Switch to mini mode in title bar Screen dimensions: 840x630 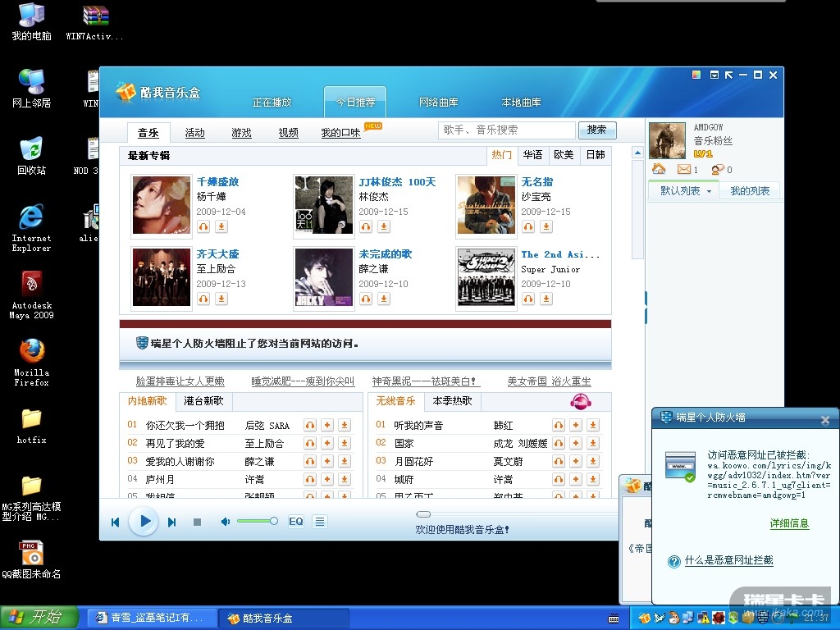[728, 75]
